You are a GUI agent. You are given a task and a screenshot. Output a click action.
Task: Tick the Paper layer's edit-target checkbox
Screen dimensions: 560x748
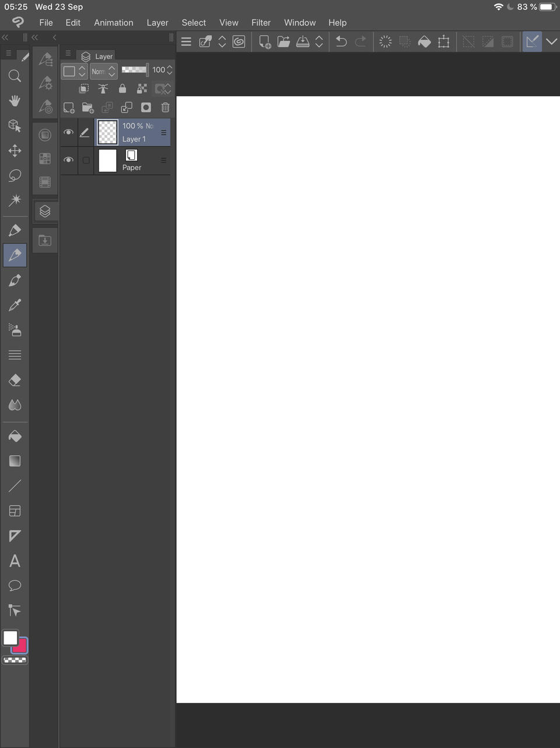point(86,160)
